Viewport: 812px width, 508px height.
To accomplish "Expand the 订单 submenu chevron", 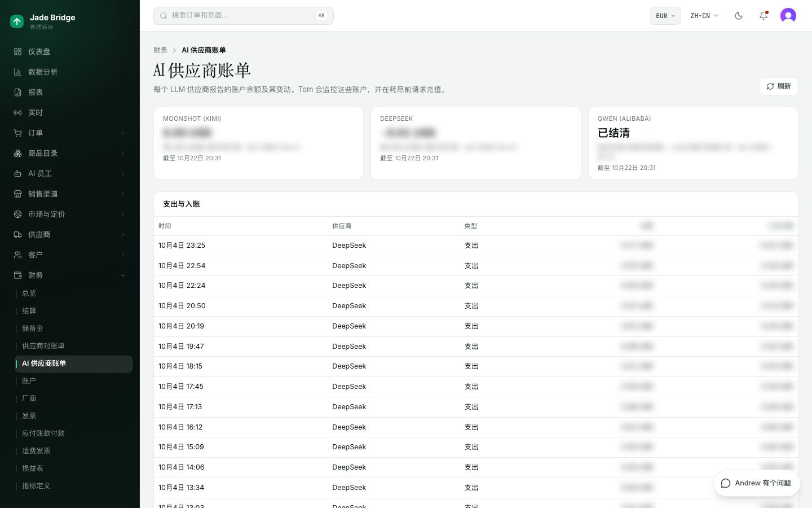I will point(123,133).
